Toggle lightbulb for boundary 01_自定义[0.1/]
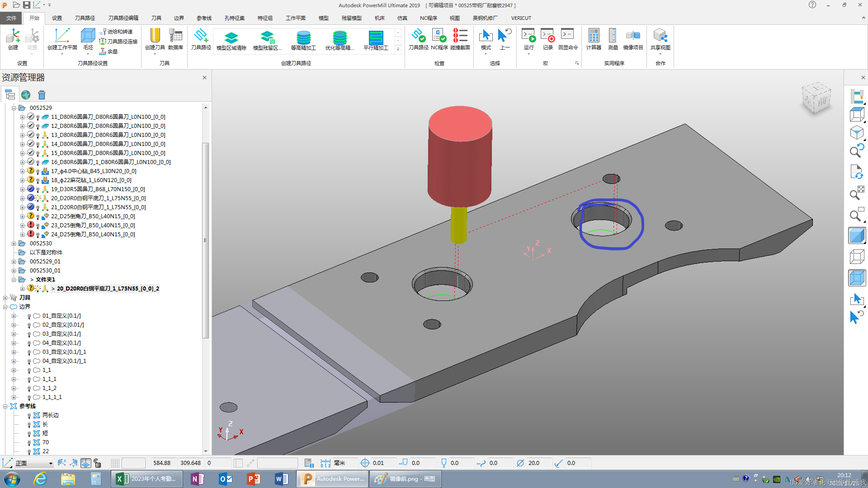Screen dimensions: 868x488 tap(29, 316)
